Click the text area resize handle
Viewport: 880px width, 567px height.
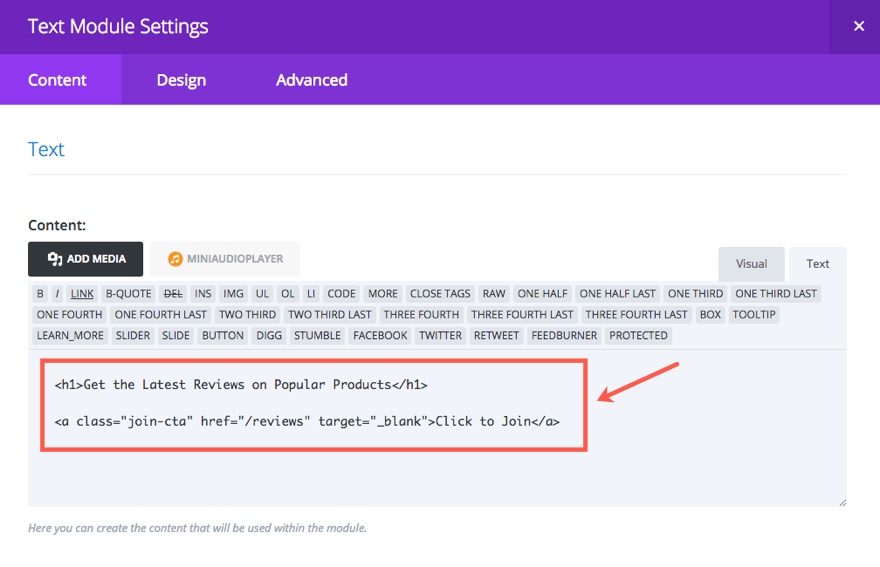[x=841, y=501]
